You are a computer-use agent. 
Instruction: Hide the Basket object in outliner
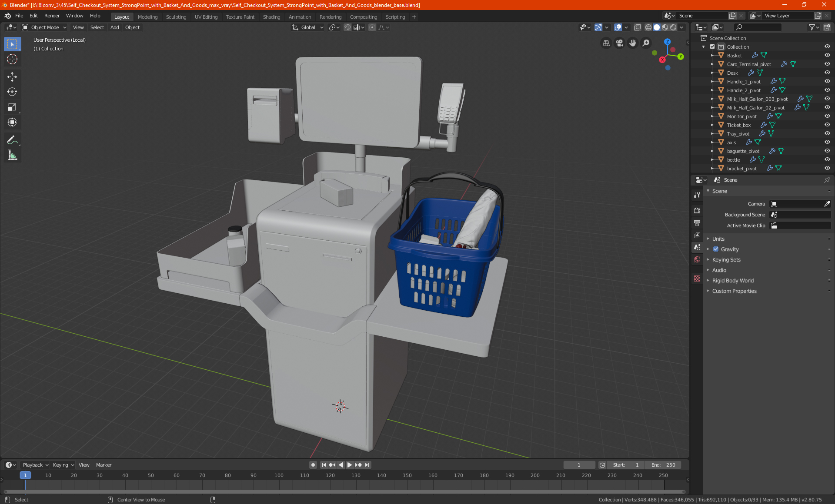point(827,55)
